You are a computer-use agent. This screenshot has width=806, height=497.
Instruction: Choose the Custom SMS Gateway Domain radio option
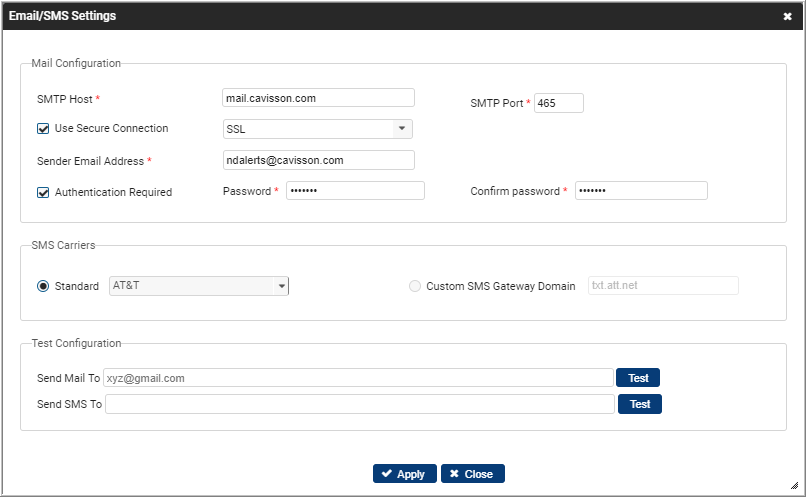[x=415, y=286]
